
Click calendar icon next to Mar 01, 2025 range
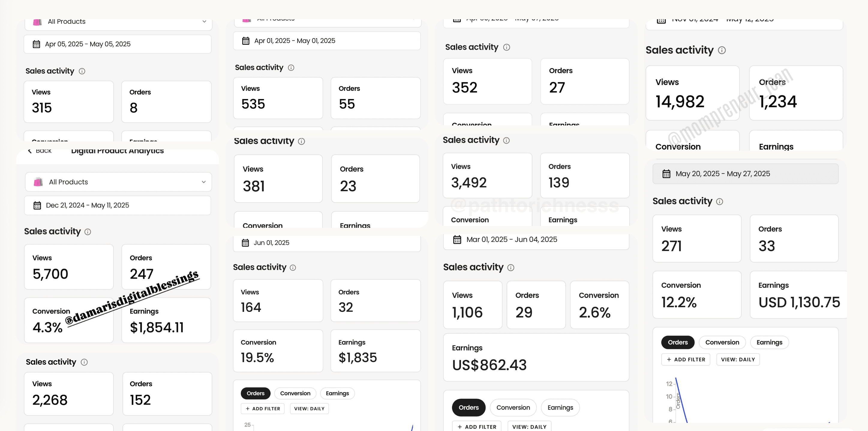[x=457, y=240]
